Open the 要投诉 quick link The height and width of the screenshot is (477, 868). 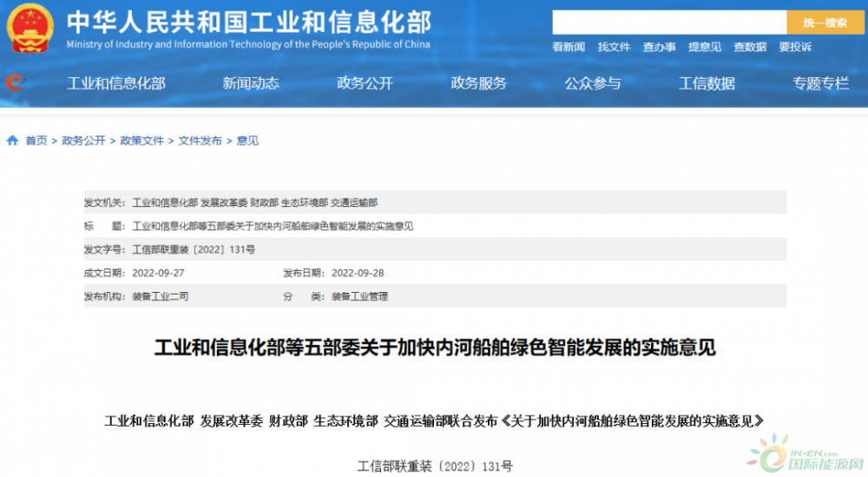(x=795, y=47)
